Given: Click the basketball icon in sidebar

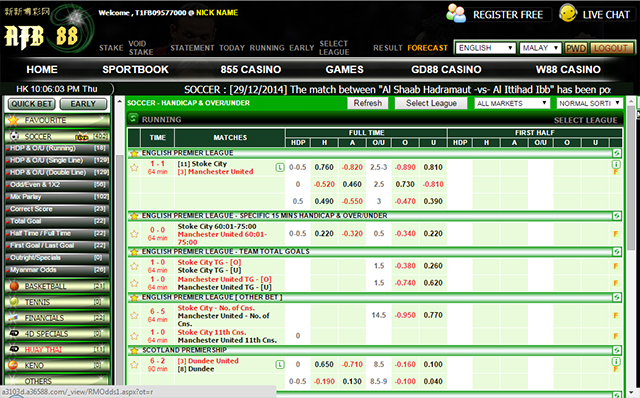Looking at the screenshot, I should [x=14, y=286].
